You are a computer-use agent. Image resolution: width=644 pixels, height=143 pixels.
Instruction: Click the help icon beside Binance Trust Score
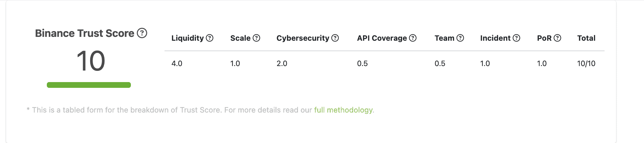pyautogui.click(x=142, y=33)
